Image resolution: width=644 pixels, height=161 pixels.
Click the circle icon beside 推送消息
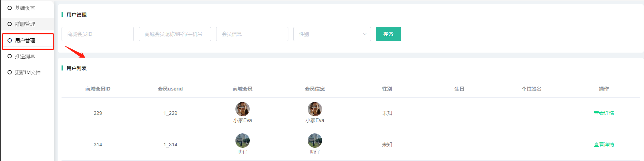pos(10,56)
